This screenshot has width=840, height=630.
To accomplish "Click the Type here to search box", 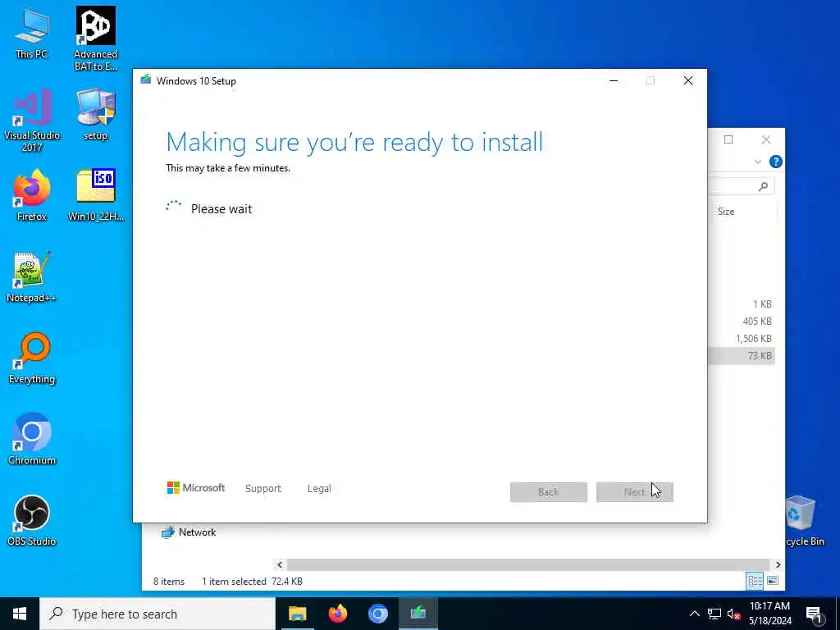I will tap(157, 614).
